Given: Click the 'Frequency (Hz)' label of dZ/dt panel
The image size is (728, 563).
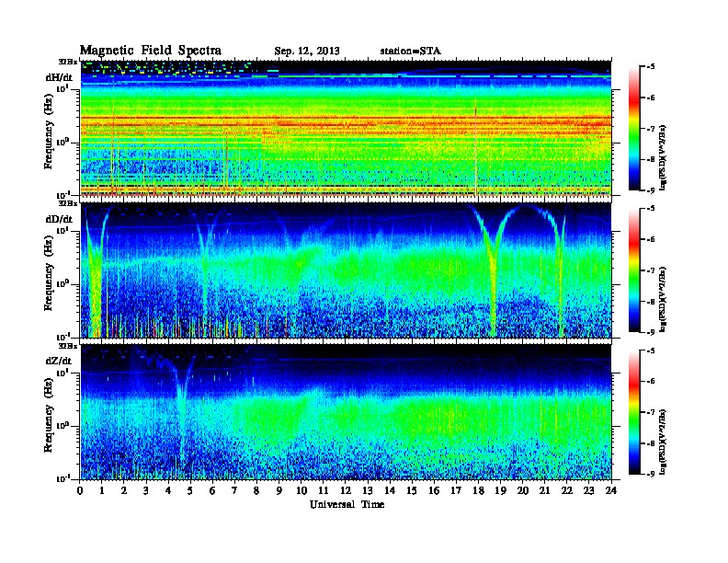Looking at the screenshot, I should [x=49, y=415].
